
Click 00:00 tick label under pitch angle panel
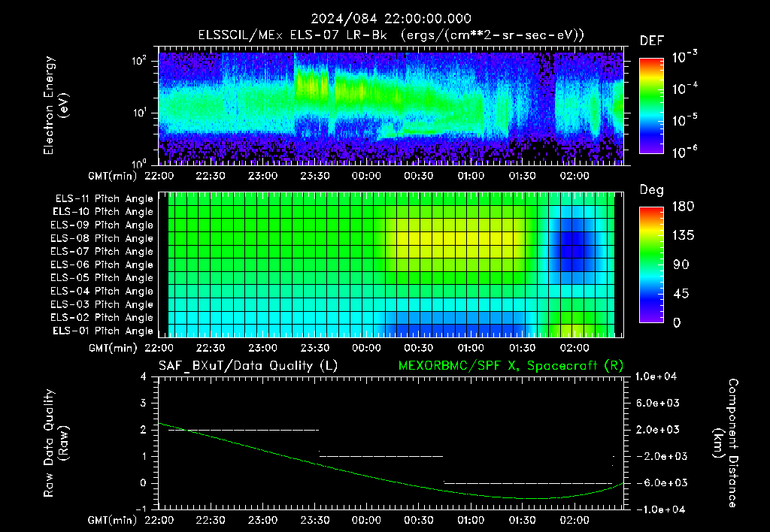point(366,348)
